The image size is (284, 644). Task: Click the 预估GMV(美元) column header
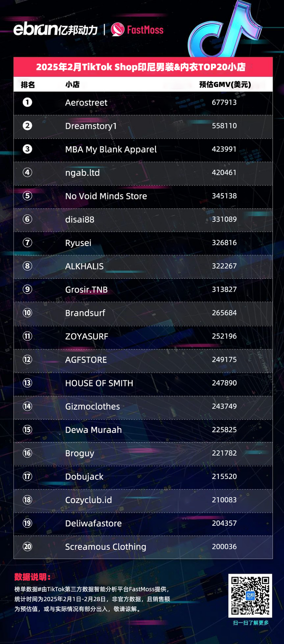[x=225, y=85]
